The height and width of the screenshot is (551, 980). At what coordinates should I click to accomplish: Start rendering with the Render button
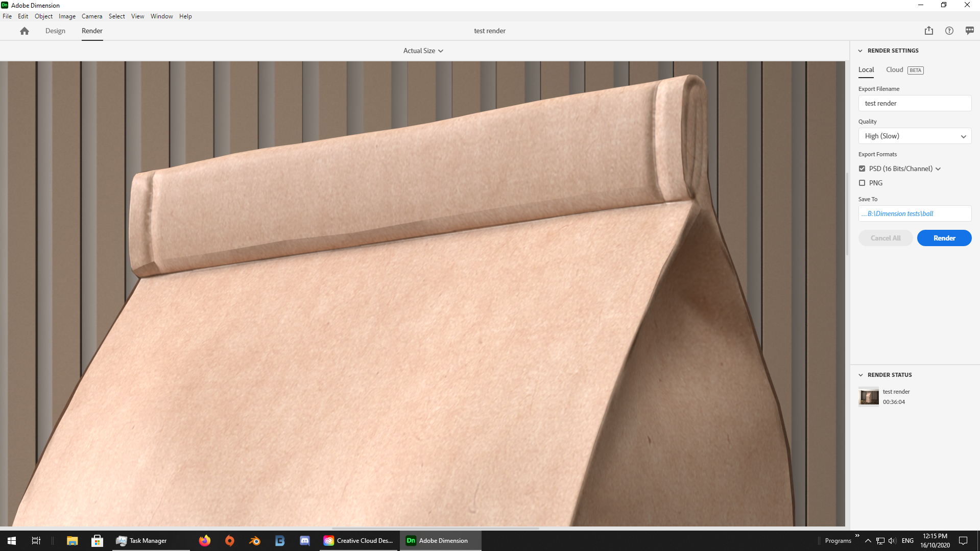(x=943, y=237)
